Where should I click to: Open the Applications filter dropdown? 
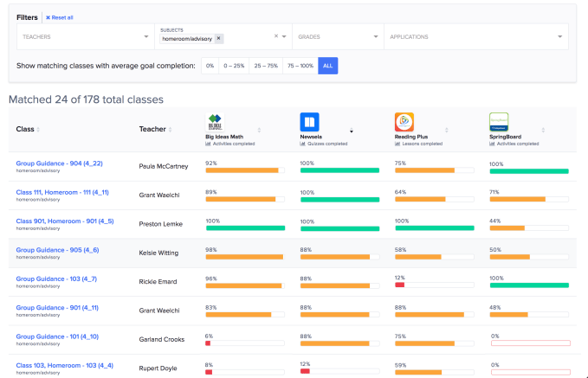click(x=476, y=36)
